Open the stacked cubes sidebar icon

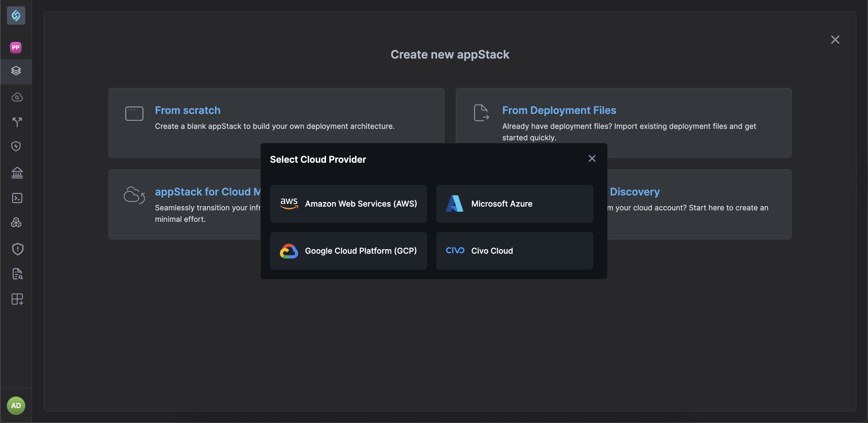point(16,222)
